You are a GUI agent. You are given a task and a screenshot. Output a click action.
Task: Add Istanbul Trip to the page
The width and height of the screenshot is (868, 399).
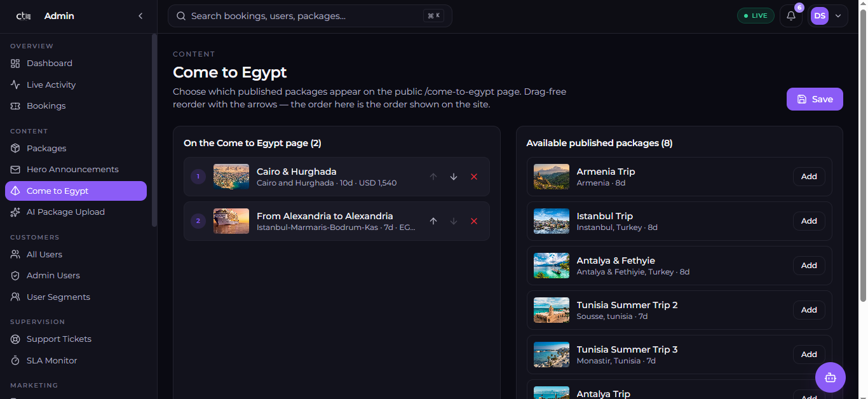[x=809, y=221]
